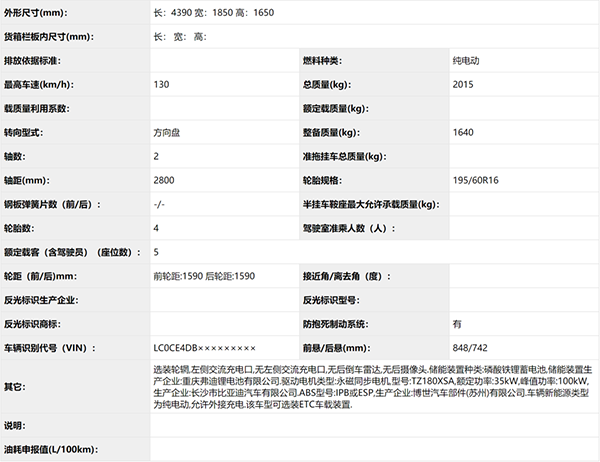Click the 半挂车鞍座最大允许承载质量(kg) label
The image size is (600, 462).
(x=371, y=204)
